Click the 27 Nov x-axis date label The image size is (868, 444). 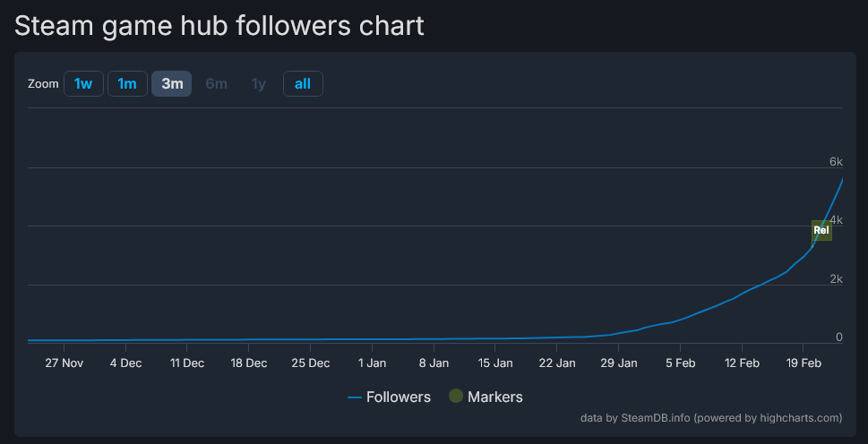coord(64,363)
